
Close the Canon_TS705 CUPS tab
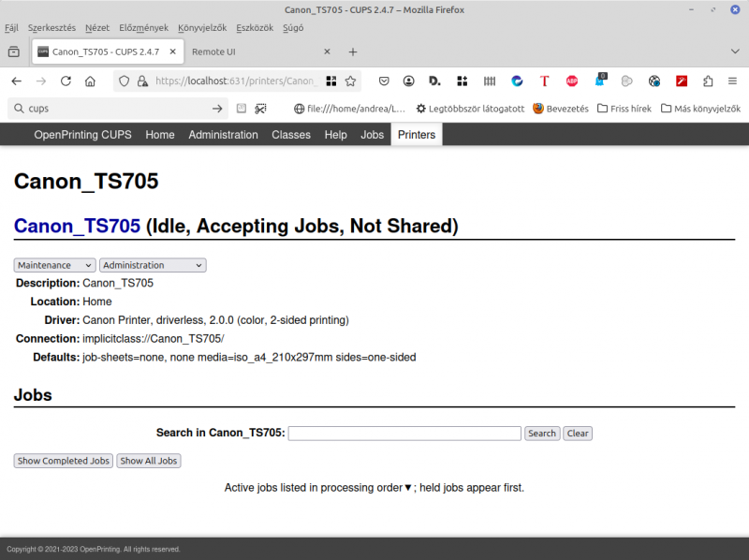pyautogui.click(x=173, y=52)
